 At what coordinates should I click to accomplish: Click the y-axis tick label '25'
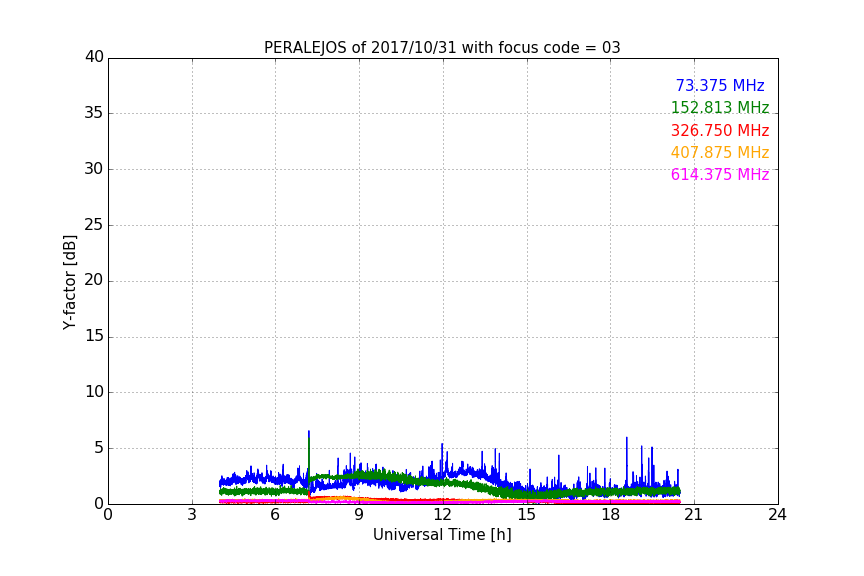(x=94, y=225)
